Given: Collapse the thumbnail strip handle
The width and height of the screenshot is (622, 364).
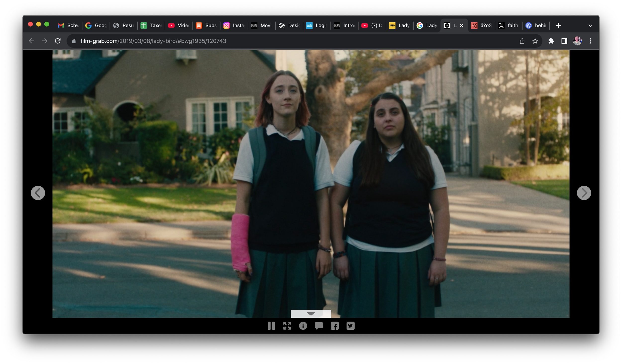Looking at the screenshot, I should (311, 314).
